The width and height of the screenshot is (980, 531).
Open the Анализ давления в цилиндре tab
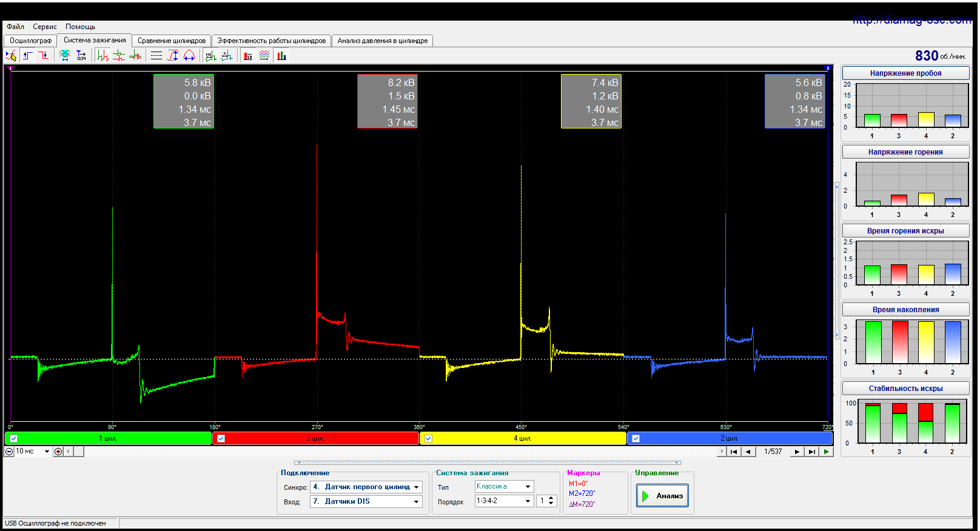click(383, 41)
